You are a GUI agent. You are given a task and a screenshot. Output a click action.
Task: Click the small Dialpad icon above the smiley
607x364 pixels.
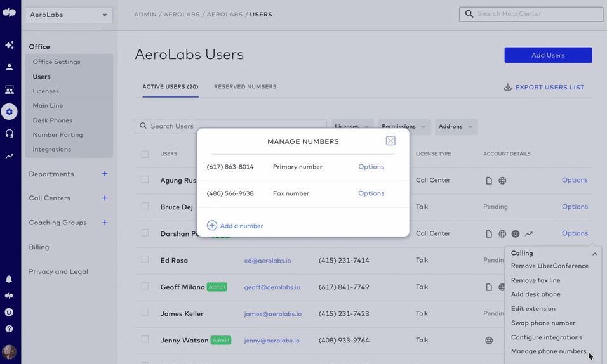coord(9,296)
